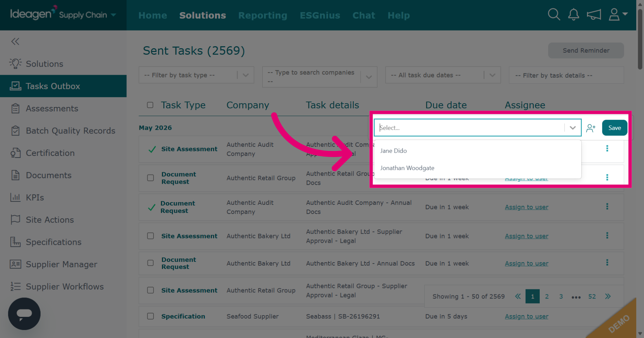
Task: Collapse the sidebar with double chevron
Action: coord(15,41)
